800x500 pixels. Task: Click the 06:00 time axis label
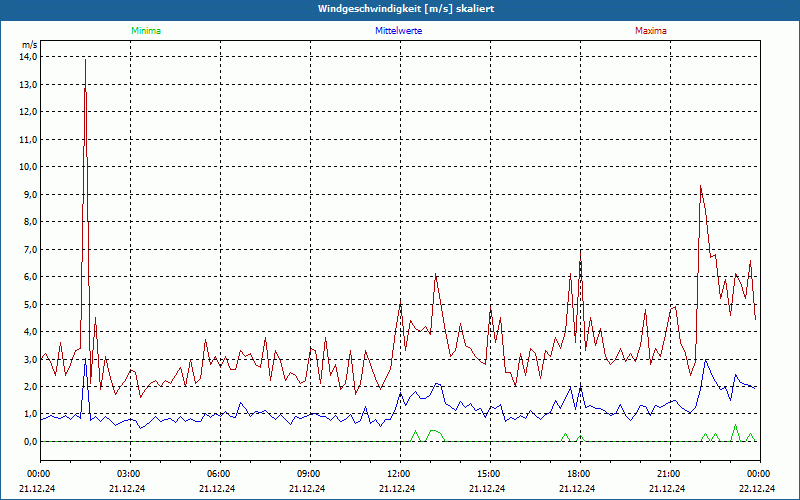tap(220, 474)
